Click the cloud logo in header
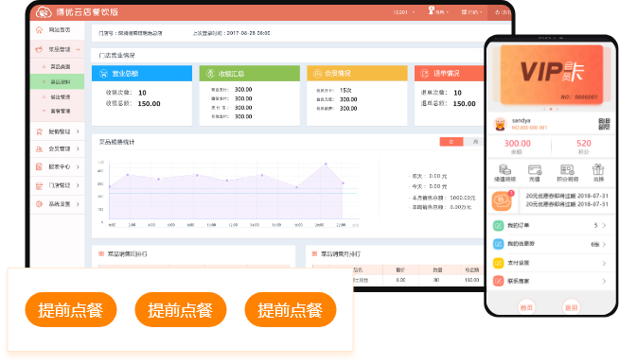Image resolution: width=619 pixels, height=364 pixels. click(44, 12)
